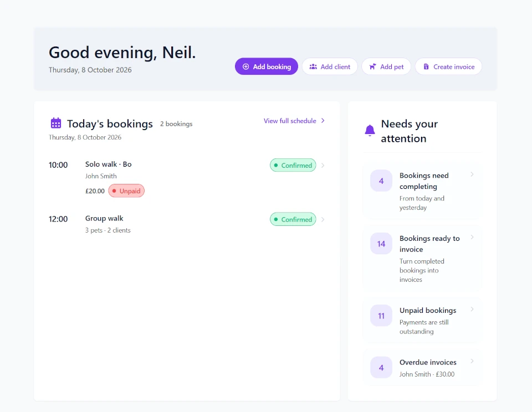Click the 3 pets · 2 clients text
The height and width of the screenshot is (412, 532).
click(108, 230)
